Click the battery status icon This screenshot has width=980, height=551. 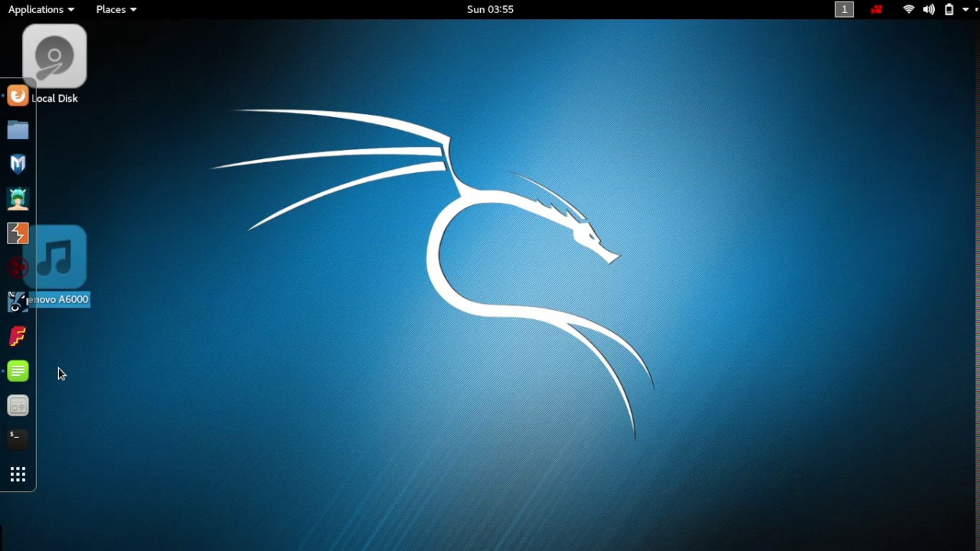pos(949,9)
